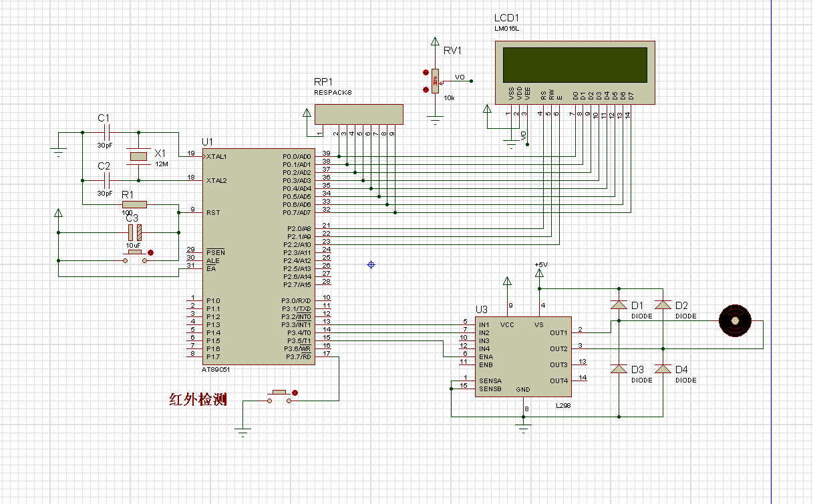813x504 pixels.
Task: Select the RV1 potentiometer resistor body
Action: (436, 81)
